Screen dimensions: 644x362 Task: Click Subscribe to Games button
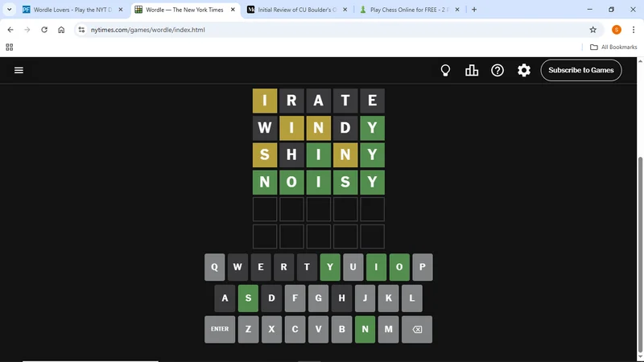[580, 70]
